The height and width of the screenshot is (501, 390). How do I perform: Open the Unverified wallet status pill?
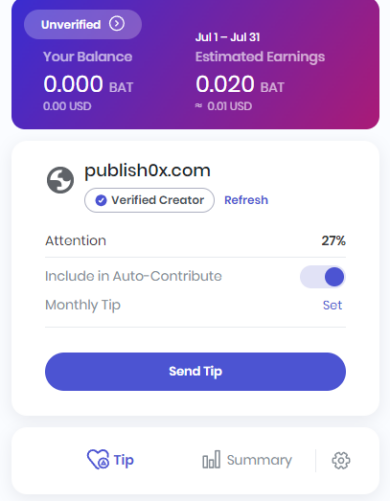83,24
